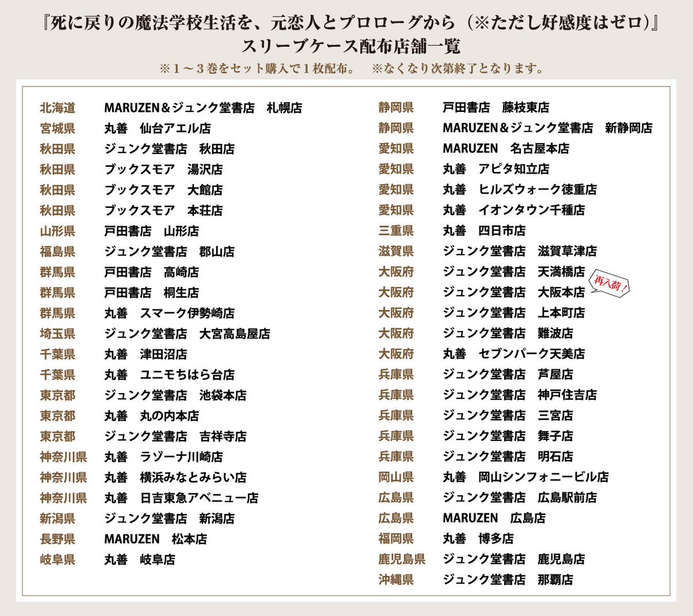Screen dimensions: 693x616
Task: Select 丸善 四日市店
Action: [x=485, y=230]
